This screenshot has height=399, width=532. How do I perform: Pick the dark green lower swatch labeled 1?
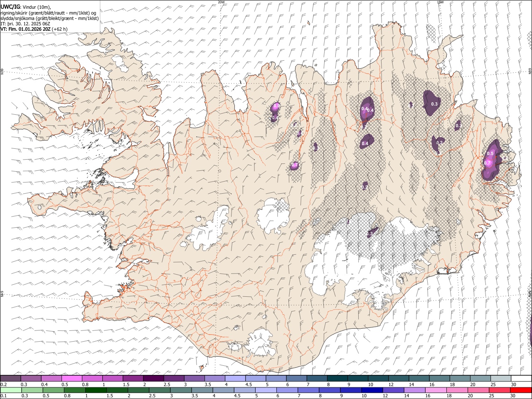pos(96,390)
